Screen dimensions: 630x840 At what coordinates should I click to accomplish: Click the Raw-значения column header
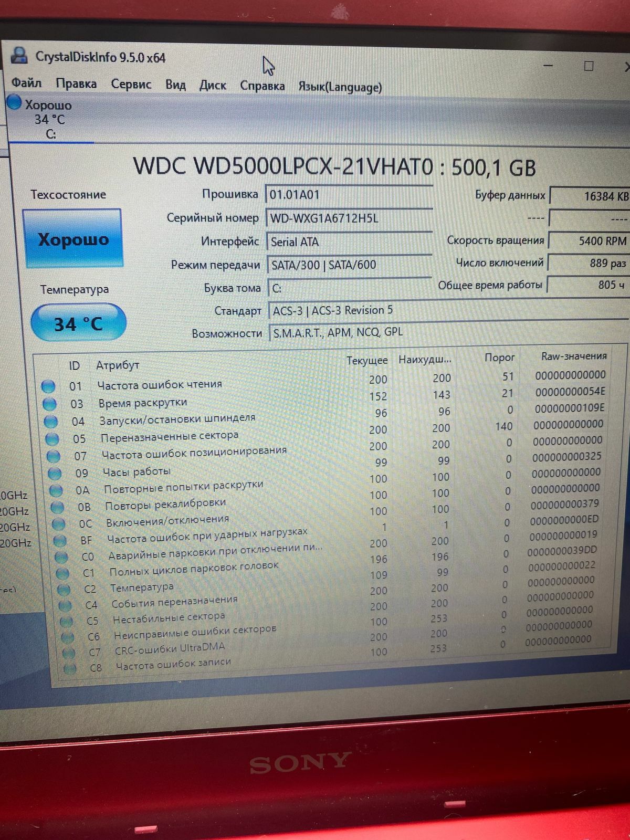pyautogui.click(x=574, y=356)
